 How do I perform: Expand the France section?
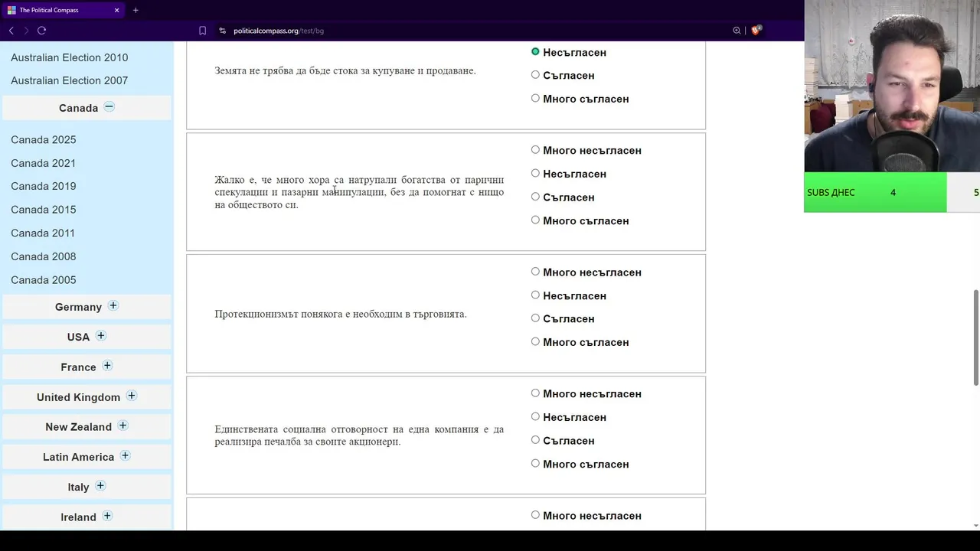[107, 366]
